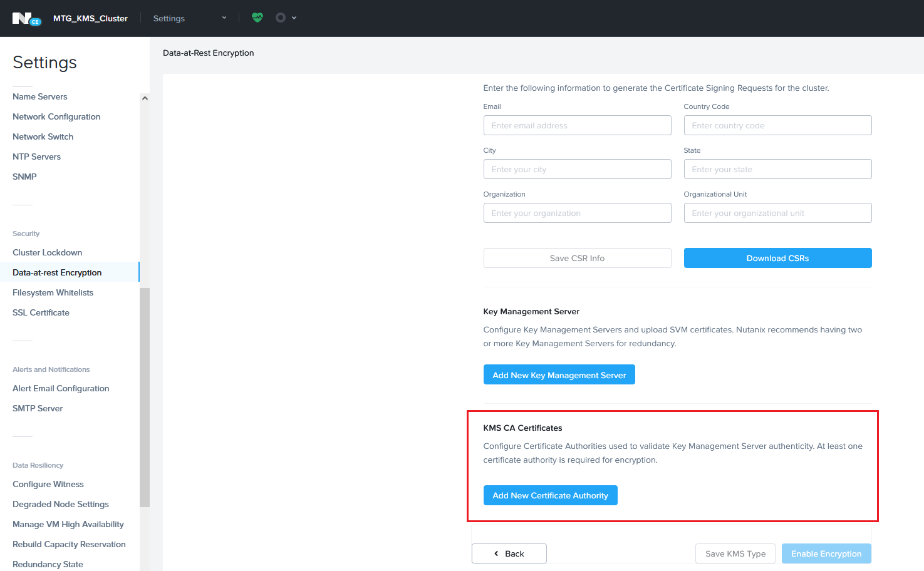Expand the dropdown arrow beside tasks circle
Image resolution: width=924 pixels, height=571 pixels.
pyautogui.click(x=294, y=18)
